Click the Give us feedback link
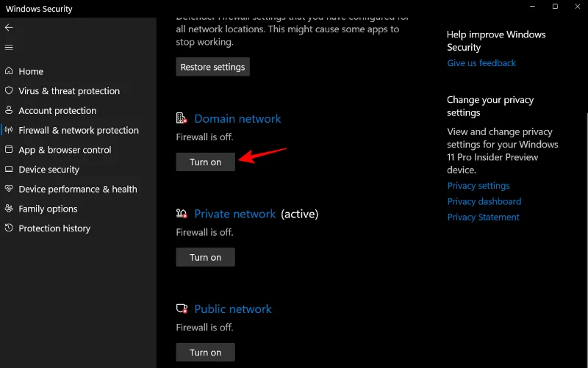 click(481, 63)
